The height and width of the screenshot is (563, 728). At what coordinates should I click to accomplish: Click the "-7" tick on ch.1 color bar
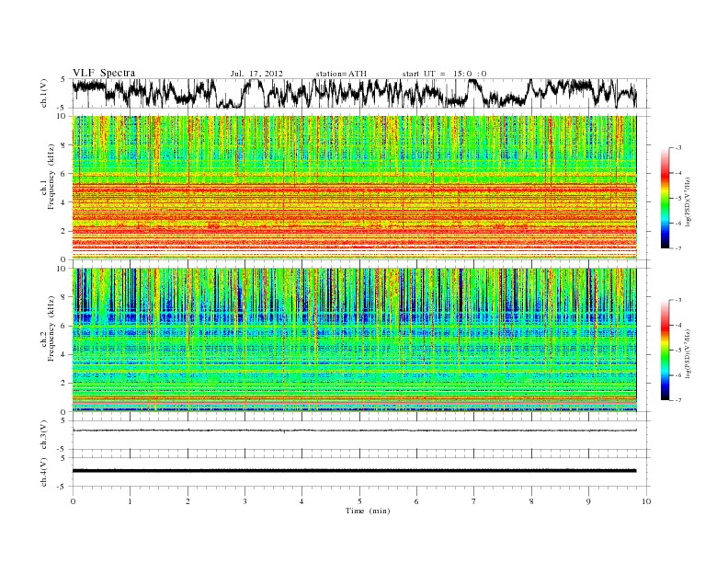(678, 248)
